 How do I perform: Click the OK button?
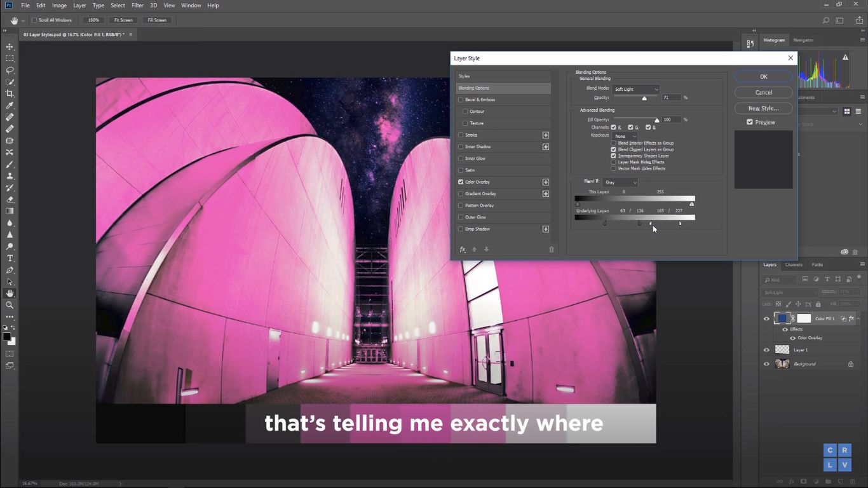tap(763, 77)
